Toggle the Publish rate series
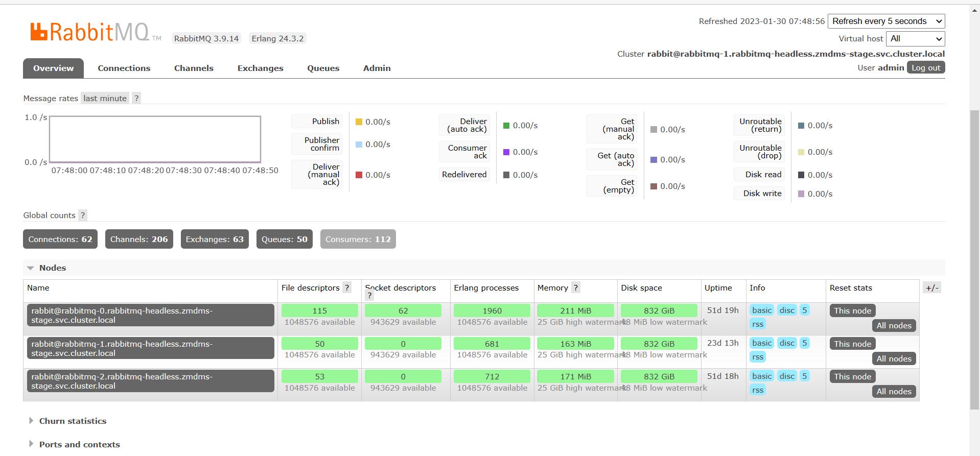 (325, 122)
